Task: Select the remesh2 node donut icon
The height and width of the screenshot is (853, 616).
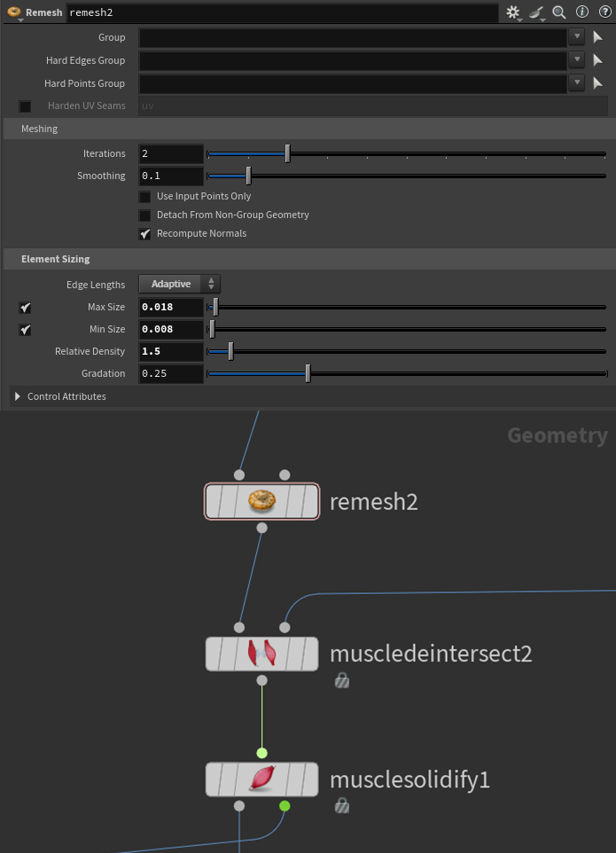Action: (x=261, y=501)
